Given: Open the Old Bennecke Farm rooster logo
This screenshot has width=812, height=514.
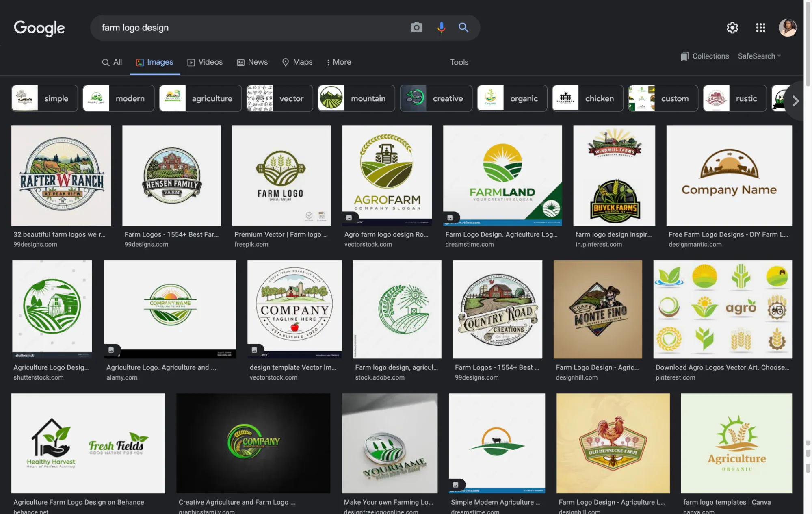Looking at the screenshot, I should [613, 443].
